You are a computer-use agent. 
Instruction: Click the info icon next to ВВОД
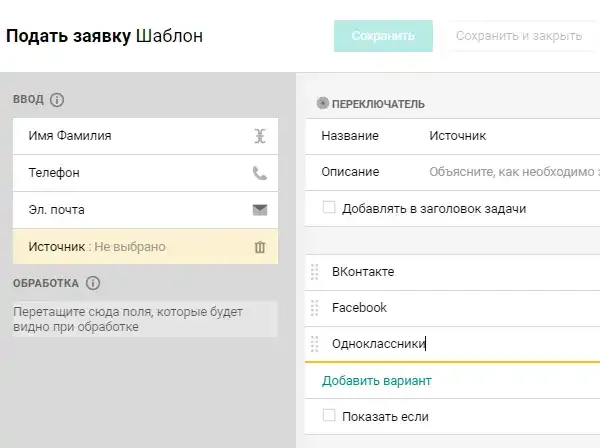coord(57,100)
